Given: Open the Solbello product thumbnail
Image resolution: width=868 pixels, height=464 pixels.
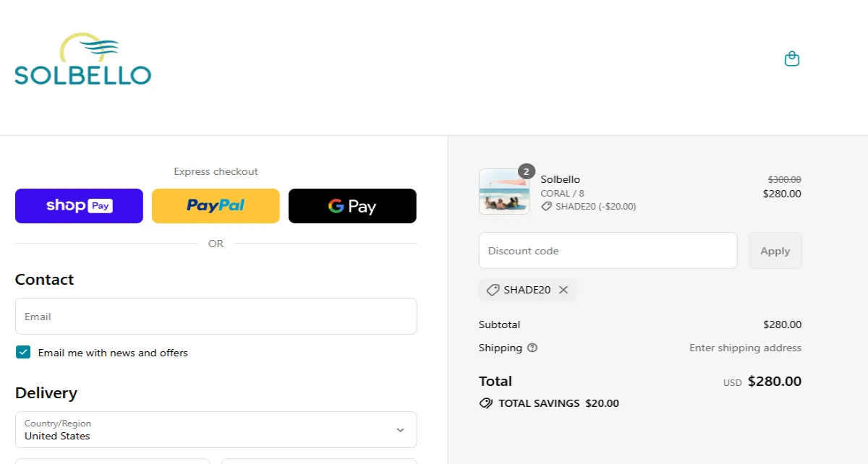Looking at the screenshot, I should [x=504, y=192].
